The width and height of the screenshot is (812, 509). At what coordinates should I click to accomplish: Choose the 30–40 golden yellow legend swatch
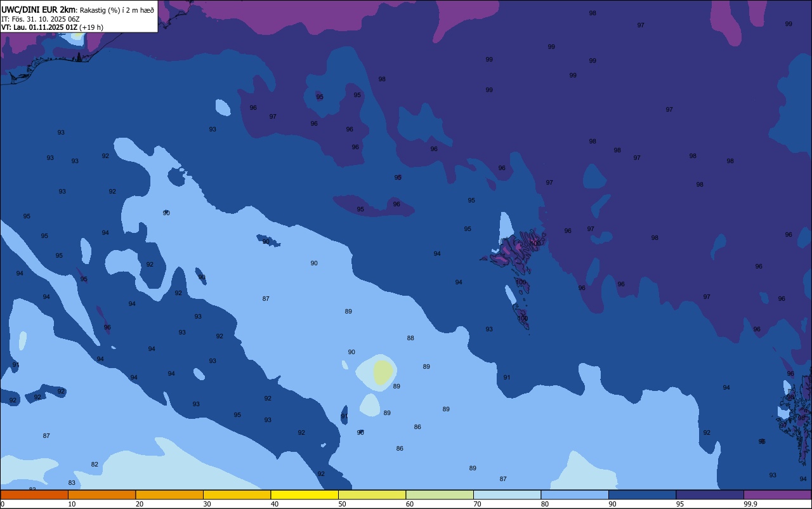click(x=237, y=494)
